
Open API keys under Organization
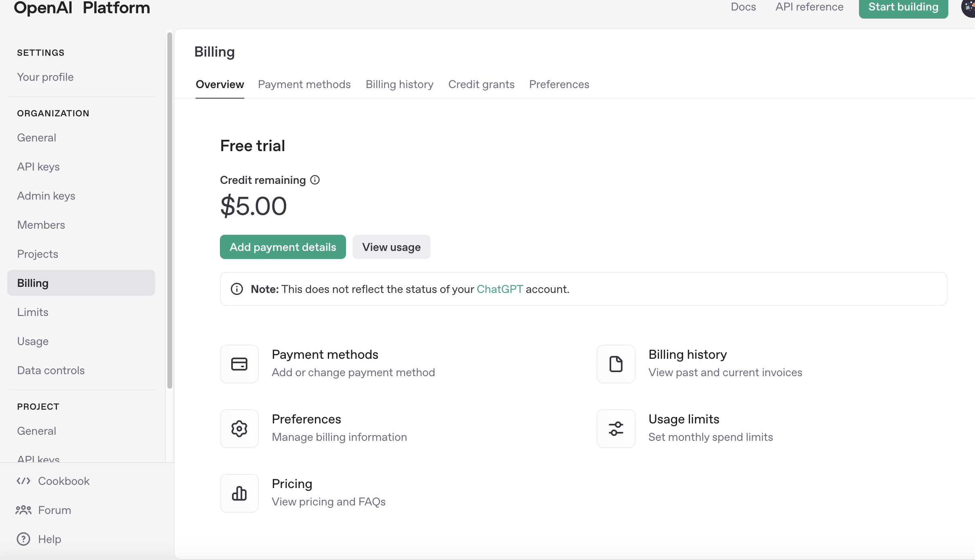(x=38, y=167)
